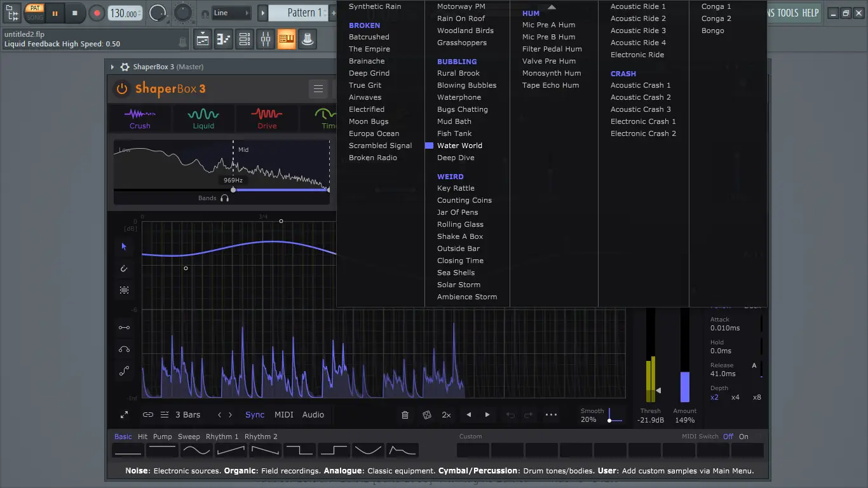Open ShaperBox plugin options gear icon

click(x=125, y=67)
